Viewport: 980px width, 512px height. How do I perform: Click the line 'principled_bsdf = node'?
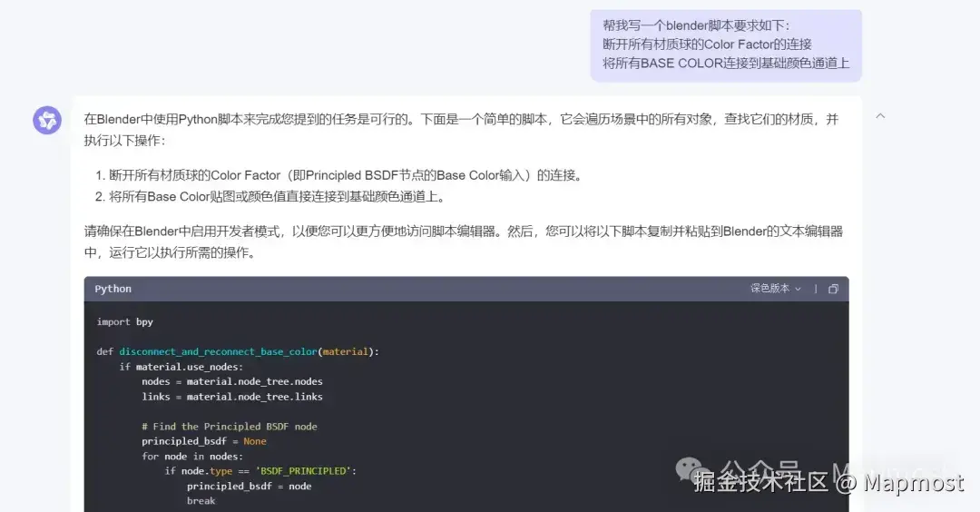(x=249, y=486)
